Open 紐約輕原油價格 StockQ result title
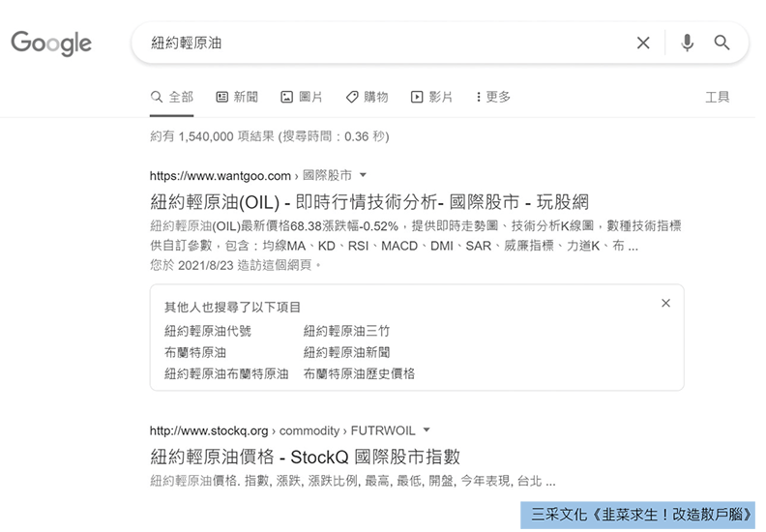Image resolution: width=766 pixels, height=532 pixels. [305, 457]
